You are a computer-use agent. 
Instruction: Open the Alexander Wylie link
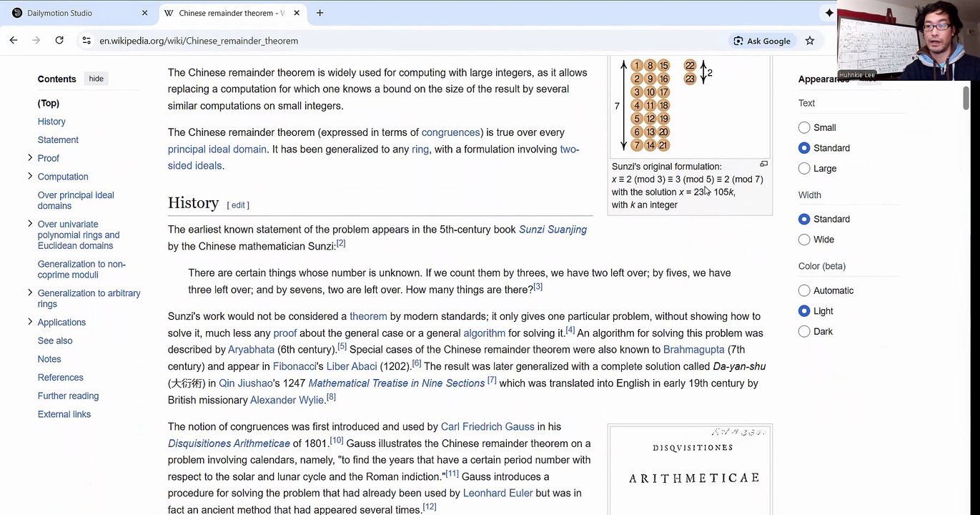pos(287,400)
